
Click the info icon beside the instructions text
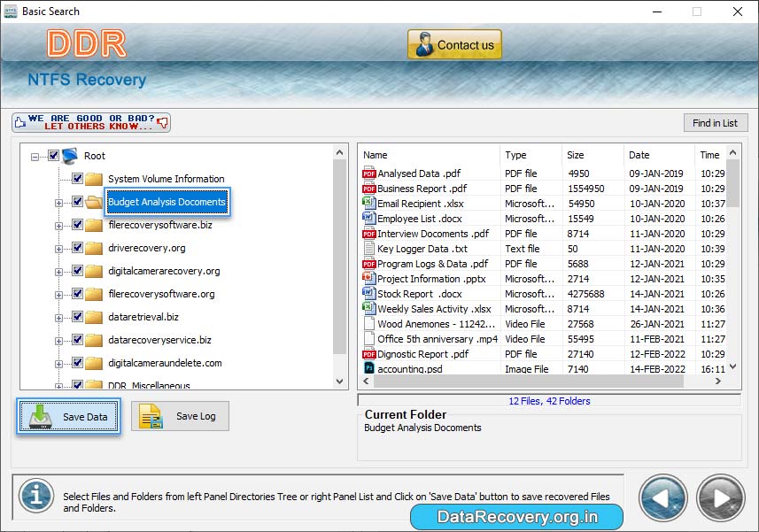pos(35,496)
